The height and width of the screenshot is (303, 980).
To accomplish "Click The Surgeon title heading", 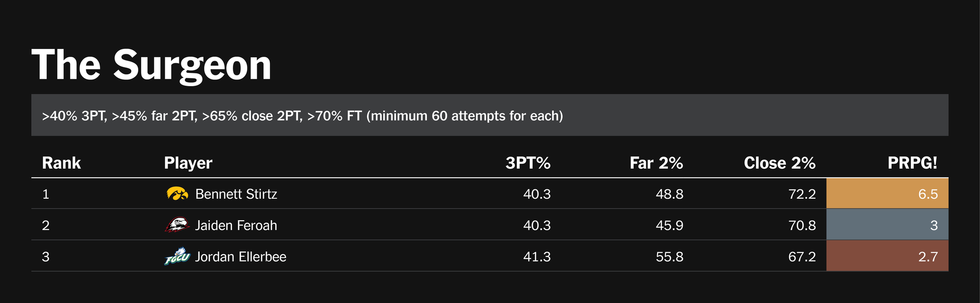I will 151,65.
